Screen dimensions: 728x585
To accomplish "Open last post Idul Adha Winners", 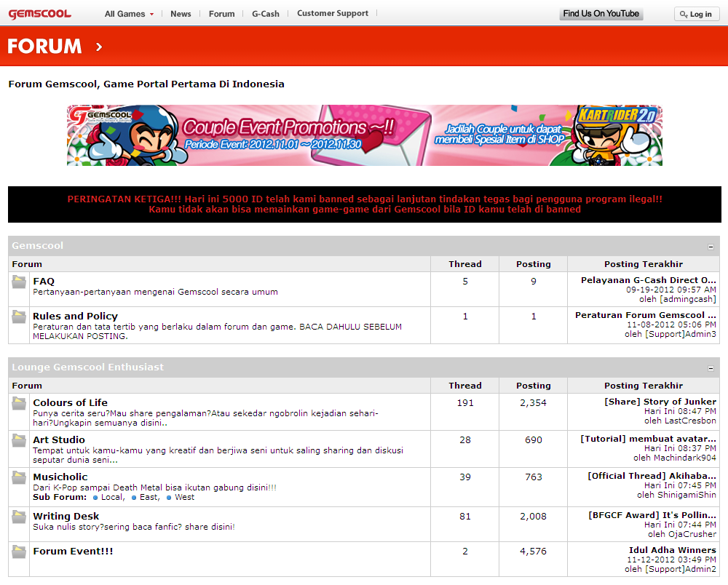I will (x=672, y=550).
